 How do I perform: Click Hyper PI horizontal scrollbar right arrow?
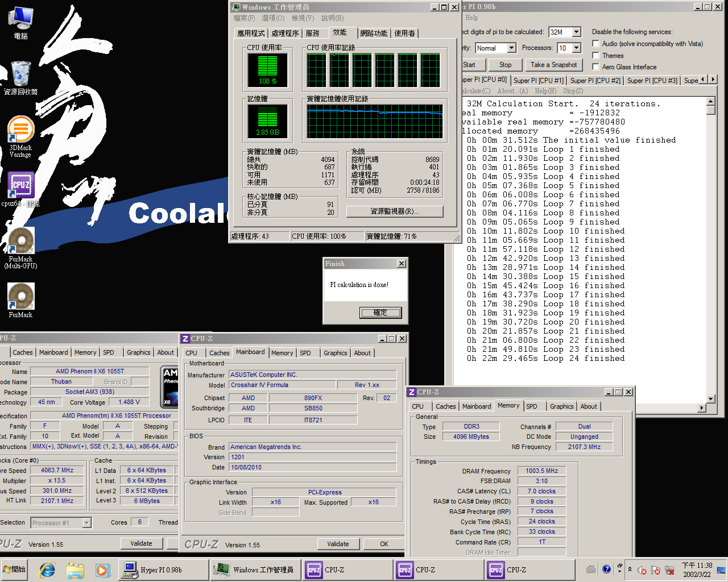[702, 408]
